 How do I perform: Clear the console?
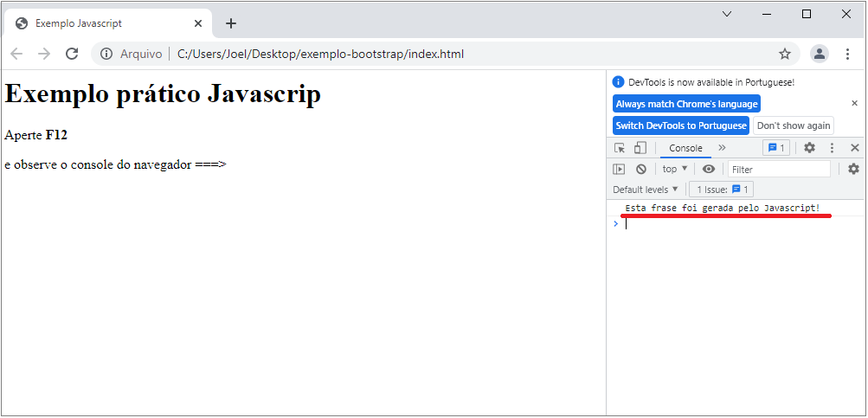tap(641, 169)
